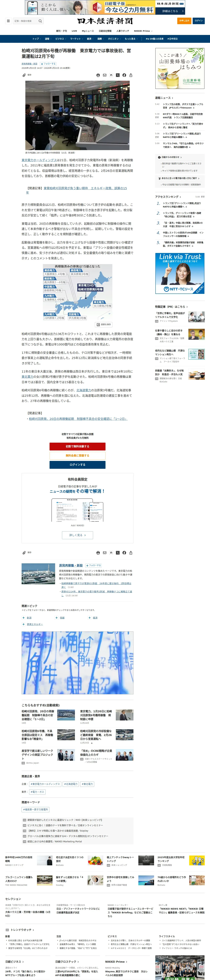
Task: Open 速報ニュース section heading
Action: 164,98
